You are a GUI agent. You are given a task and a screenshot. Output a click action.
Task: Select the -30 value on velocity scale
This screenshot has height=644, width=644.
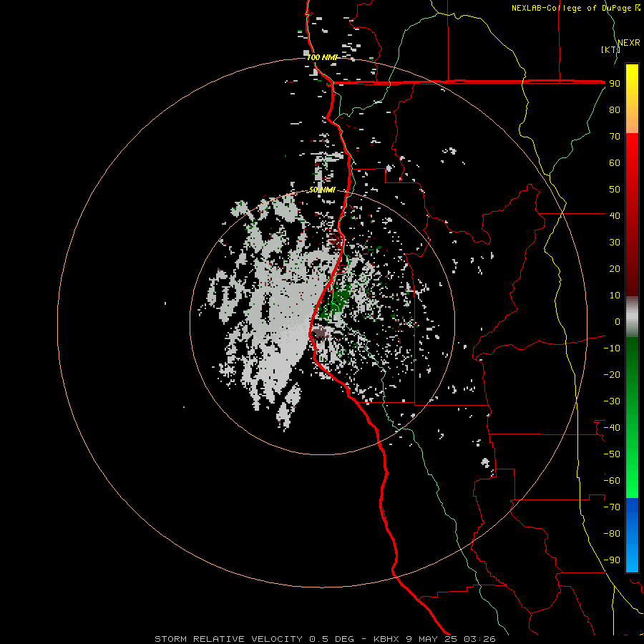pos(612,401)
